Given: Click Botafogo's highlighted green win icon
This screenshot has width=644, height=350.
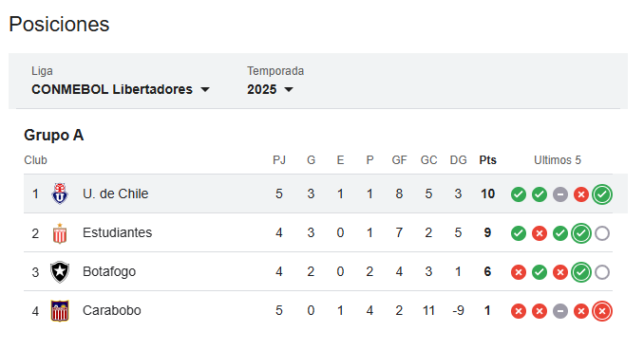Looking at the screenshot, I should click(x=581, y=272).
